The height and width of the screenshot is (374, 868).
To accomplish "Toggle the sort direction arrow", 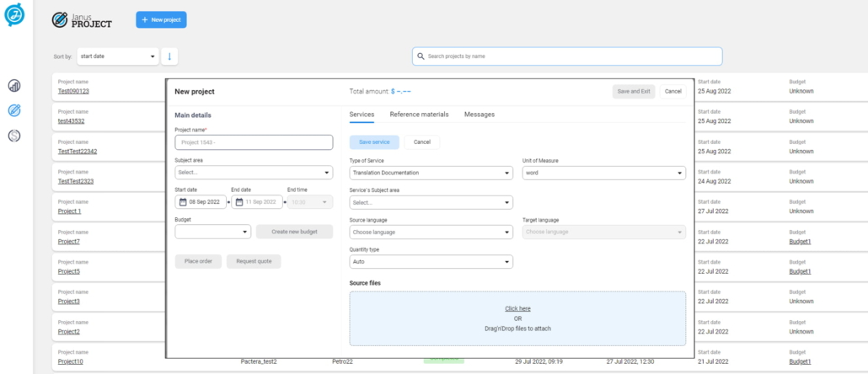I will pos(169,56).
